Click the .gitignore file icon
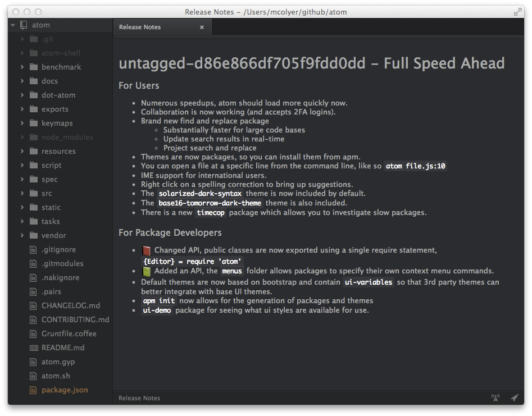 [33, 250]
